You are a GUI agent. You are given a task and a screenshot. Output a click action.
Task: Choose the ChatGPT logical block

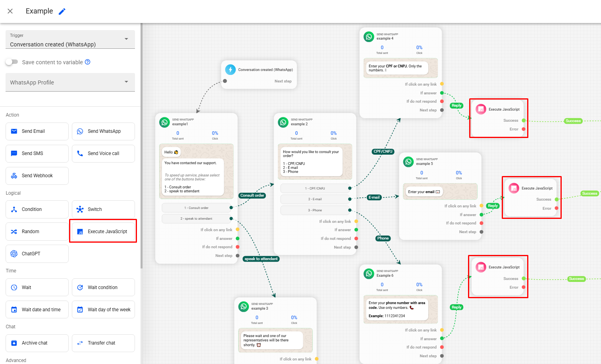pyautogui.click(x=37, y=254)
